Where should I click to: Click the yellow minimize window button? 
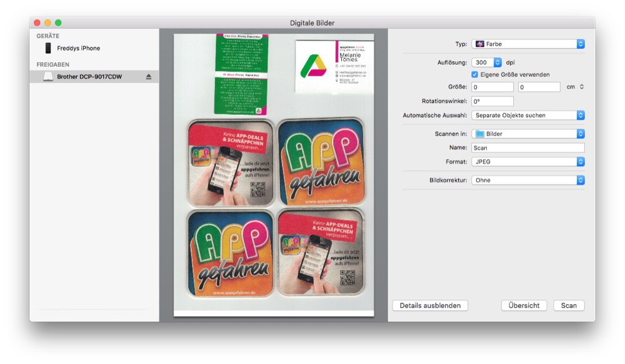coord(47,23)
